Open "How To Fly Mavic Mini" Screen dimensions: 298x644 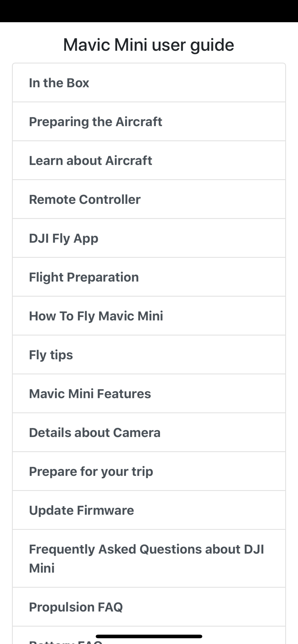[x=149, y=316]
